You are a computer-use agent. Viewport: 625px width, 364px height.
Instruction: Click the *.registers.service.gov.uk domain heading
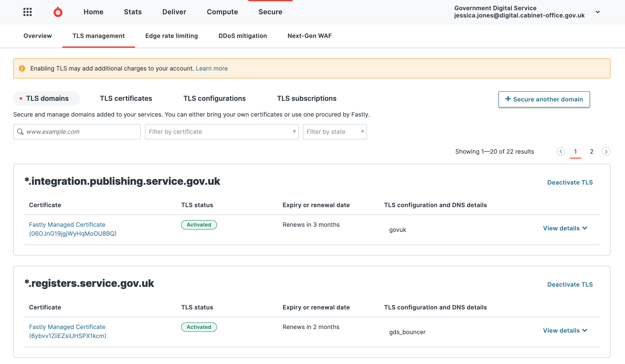tap(89, 283)
